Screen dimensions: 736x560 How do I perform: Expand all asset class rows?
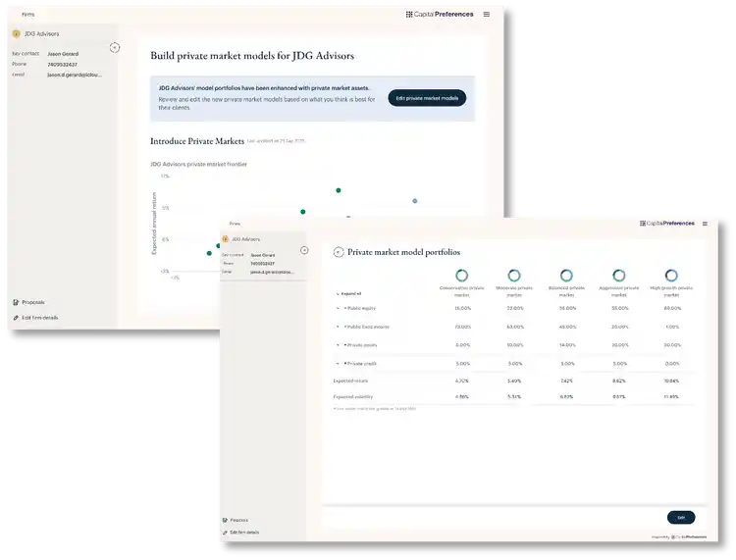349,293
